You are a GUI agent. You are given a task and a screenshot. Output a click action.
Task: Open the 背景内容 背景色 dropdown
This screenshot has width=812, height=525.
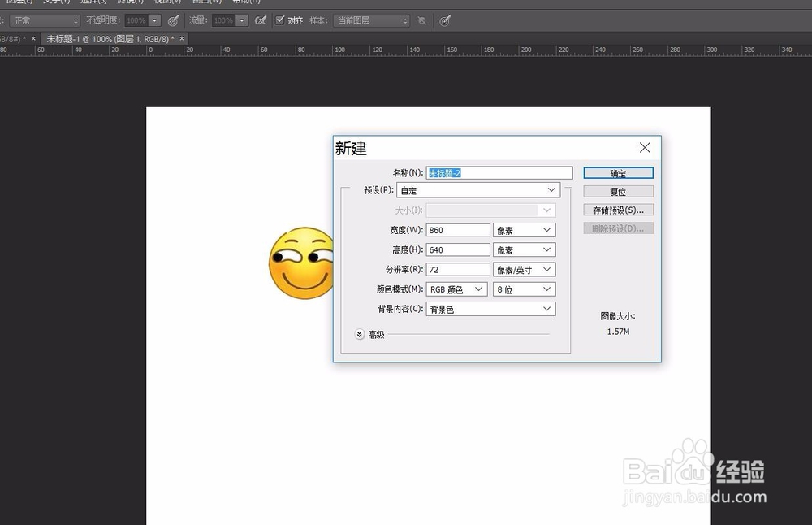coord(490,309)
